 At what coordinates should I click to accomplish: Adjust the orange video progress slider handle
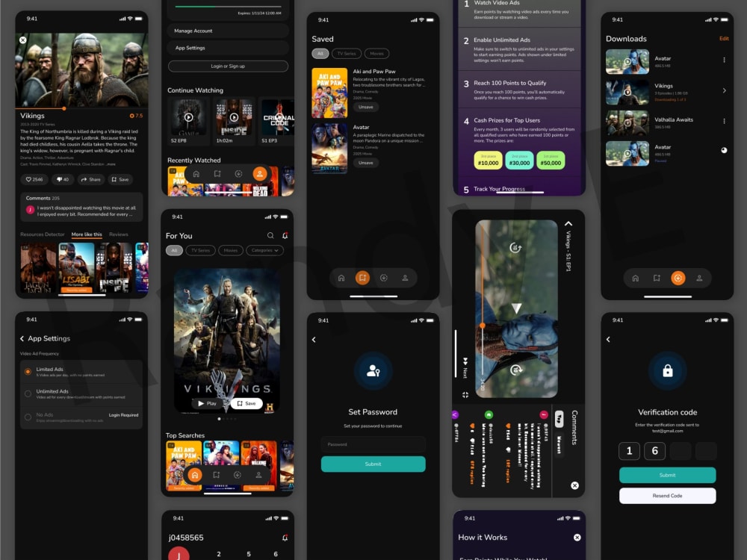click(x=482, y=326)
